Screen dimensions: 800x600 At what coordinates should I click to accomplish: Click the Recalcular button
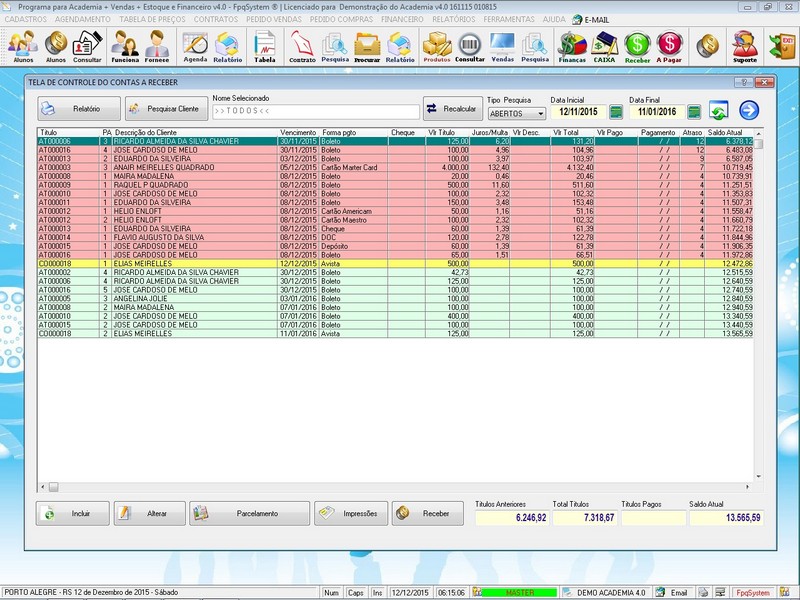click(x=450, y=108)
